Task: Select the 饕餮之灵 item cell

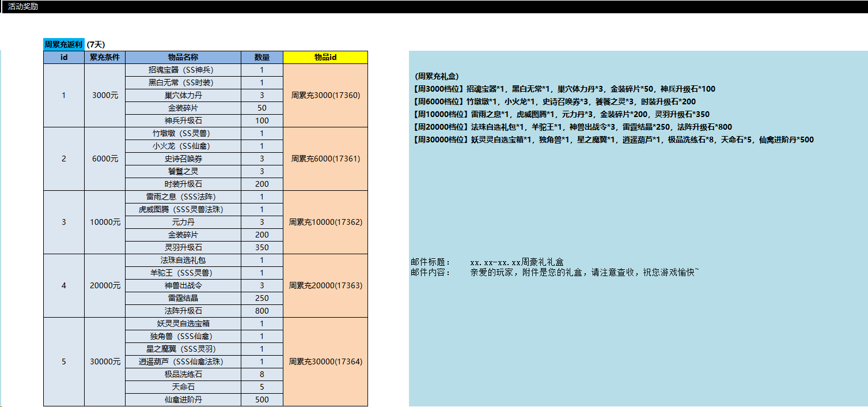Action: [183, 171]
